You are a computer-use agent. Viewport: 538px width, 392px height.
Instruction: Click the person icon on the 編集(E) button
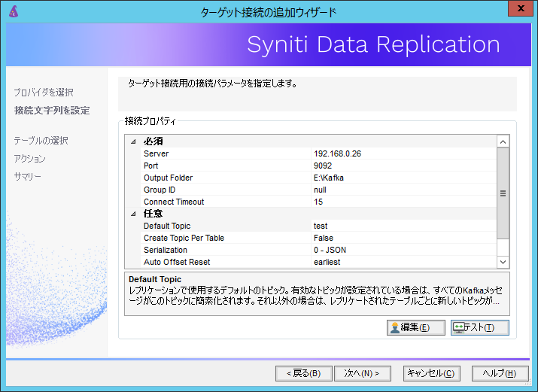click(x=395, y=327)
